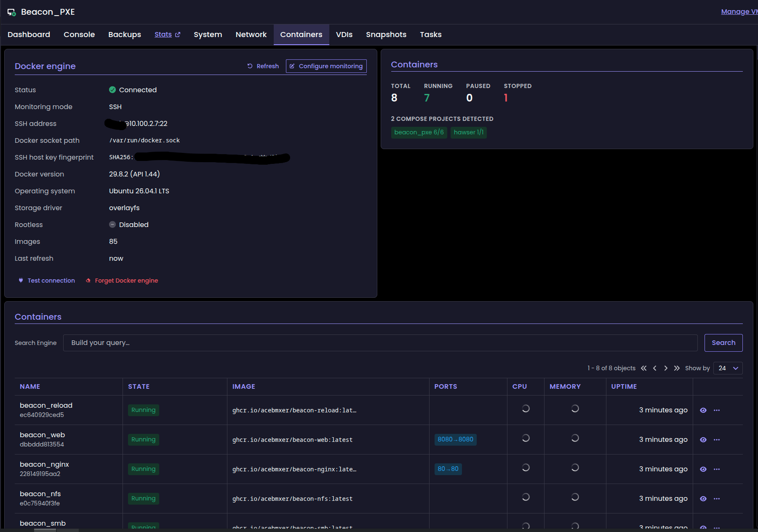
Task: Open actions menu for beacon_nfs
Action: pos(717,499)
